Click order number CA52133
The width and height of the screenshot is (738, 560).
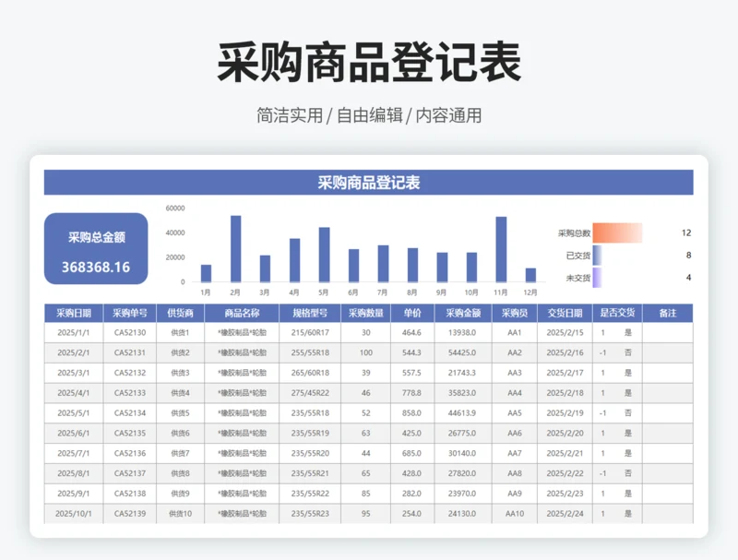[130, 393]
